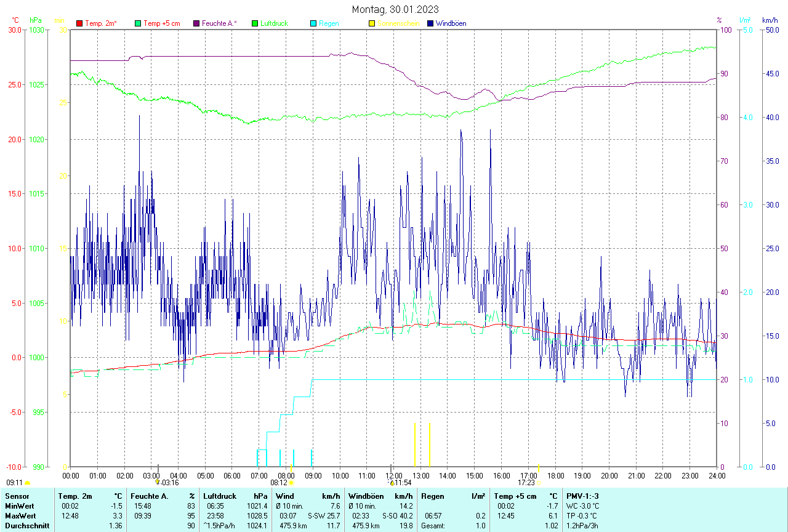Click the 24:00 time axis tick
The height and width of the screenshot is (532, 788).
click(717, 475)
